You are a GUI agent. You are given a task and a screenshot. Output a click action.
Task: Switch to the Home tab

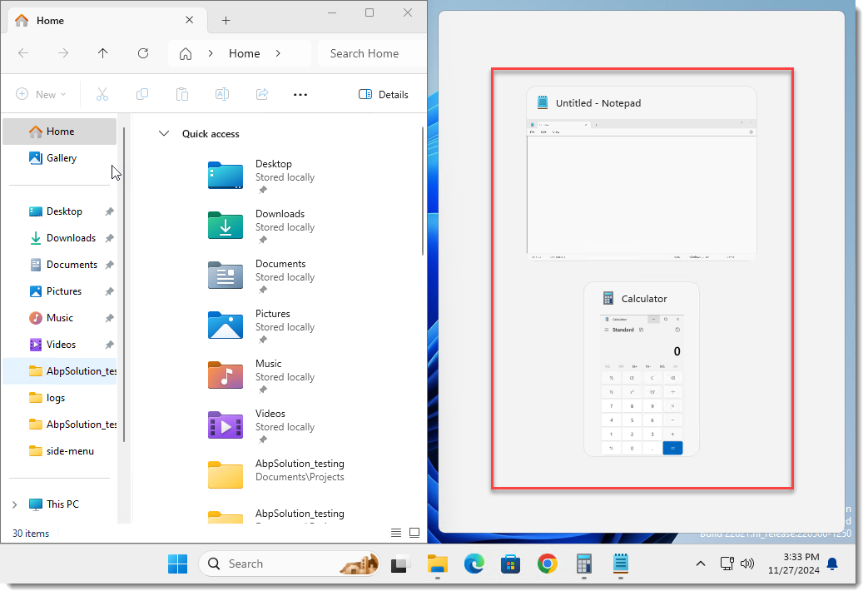(x=50, y=20)
